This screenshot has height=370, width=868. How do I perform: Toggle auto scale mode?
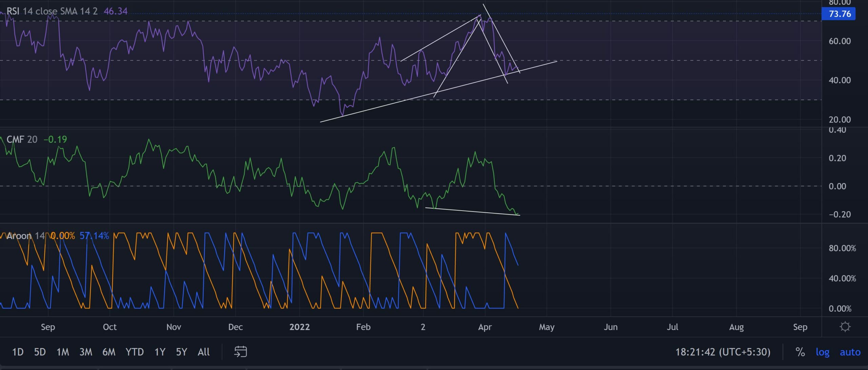pos(850,352)
